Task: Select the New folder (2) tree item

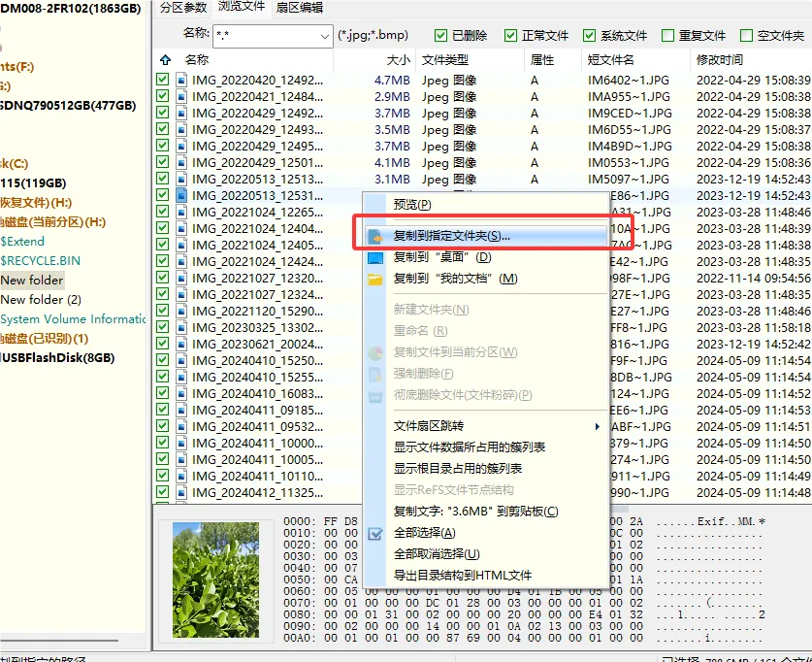Action: tap(41, 299)
